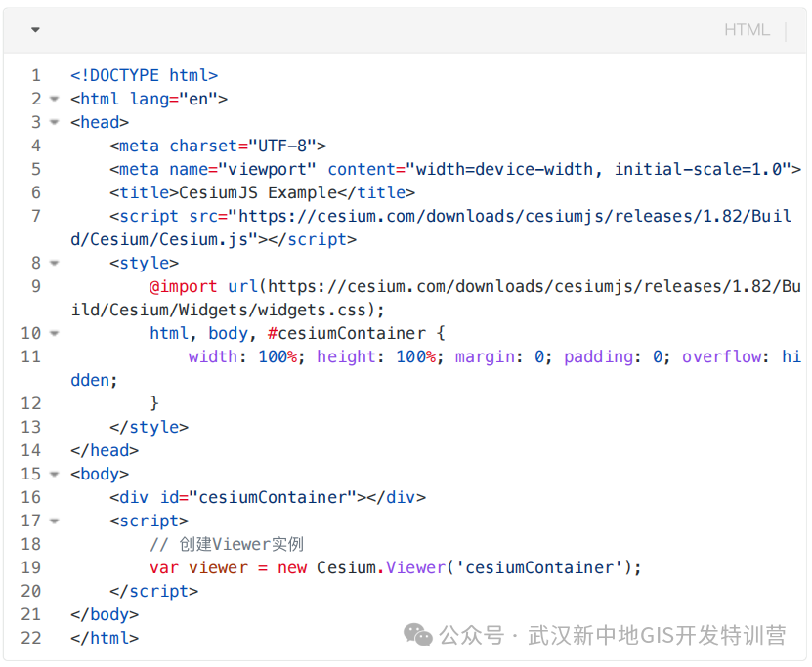Click the #cesiumContainer selector

[347, 333]
